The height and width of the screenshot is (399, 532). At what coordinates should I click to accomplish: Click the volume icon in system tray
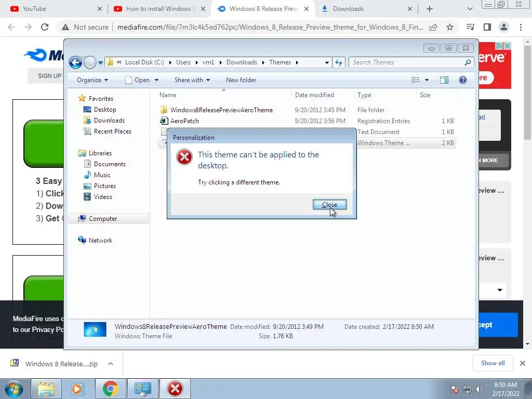click(x=479, y=389)
